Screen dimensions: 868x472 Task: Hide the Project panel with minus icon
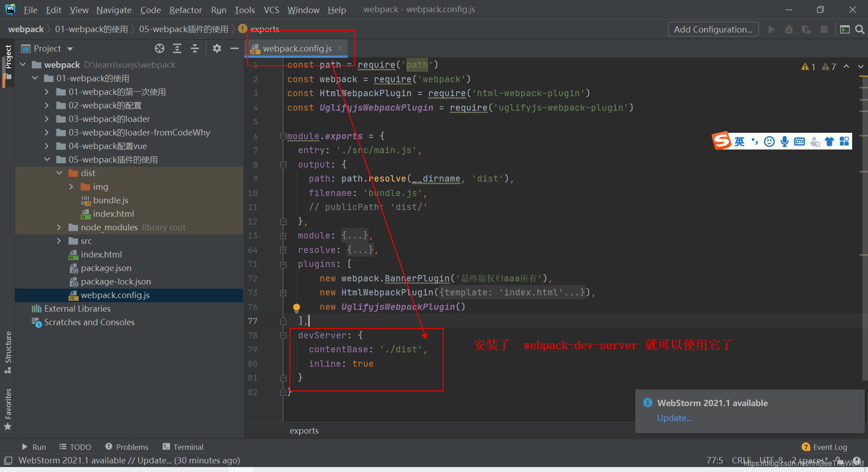pyautogui.click(x=234, y=48)
